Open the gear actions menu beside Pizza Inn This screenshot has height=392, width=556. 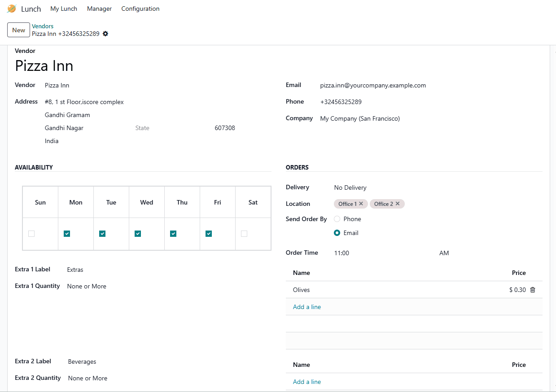(x=105, y=34)
